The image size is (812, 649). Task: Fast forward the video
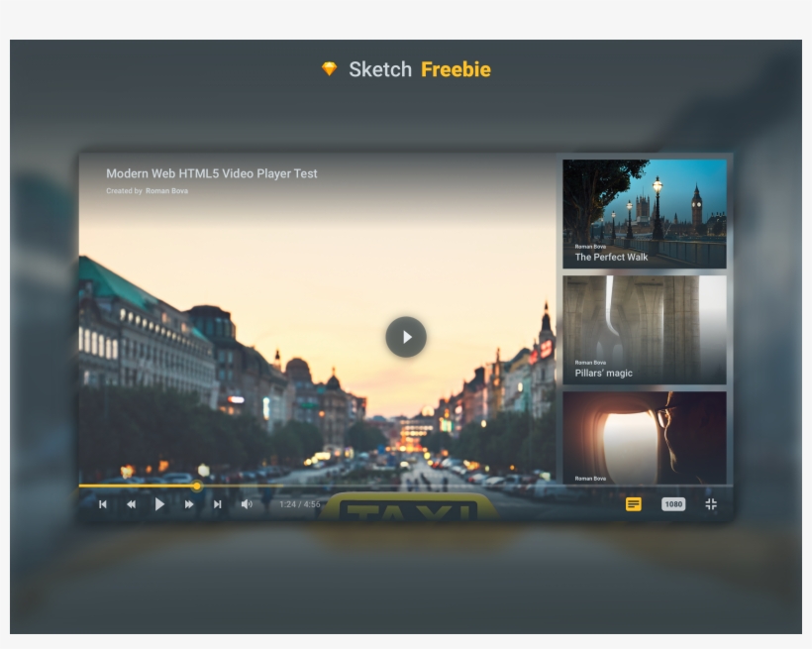pos(189,504)
